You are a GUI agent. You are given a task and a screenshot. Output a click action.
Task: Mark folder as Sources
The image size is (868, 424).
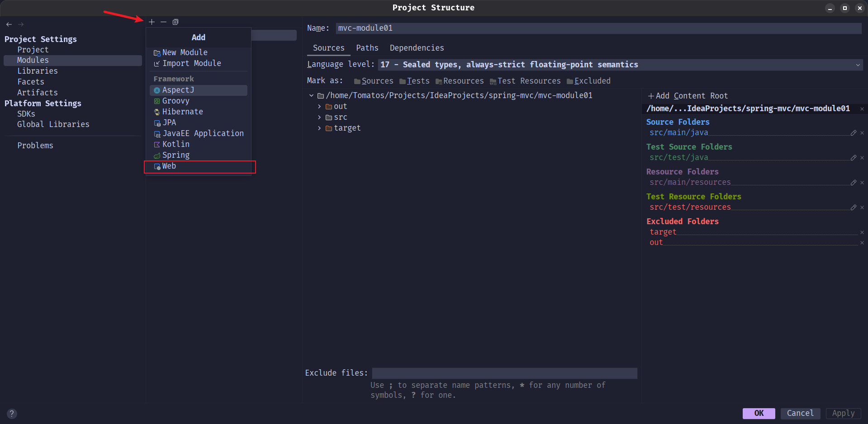click(373, 81)
